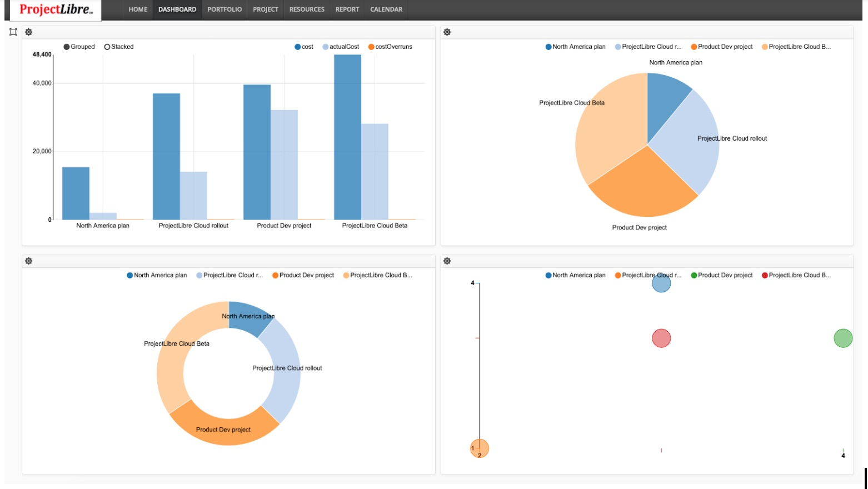Click the ProjectLibre logo

point(56,9)
